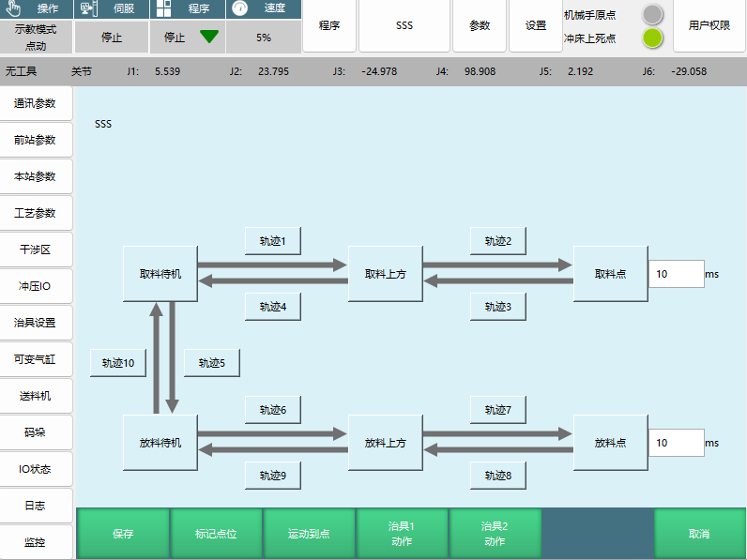Toggle the 机械手原点 gray indicator

pyautogui.click(x=652, y=14)
